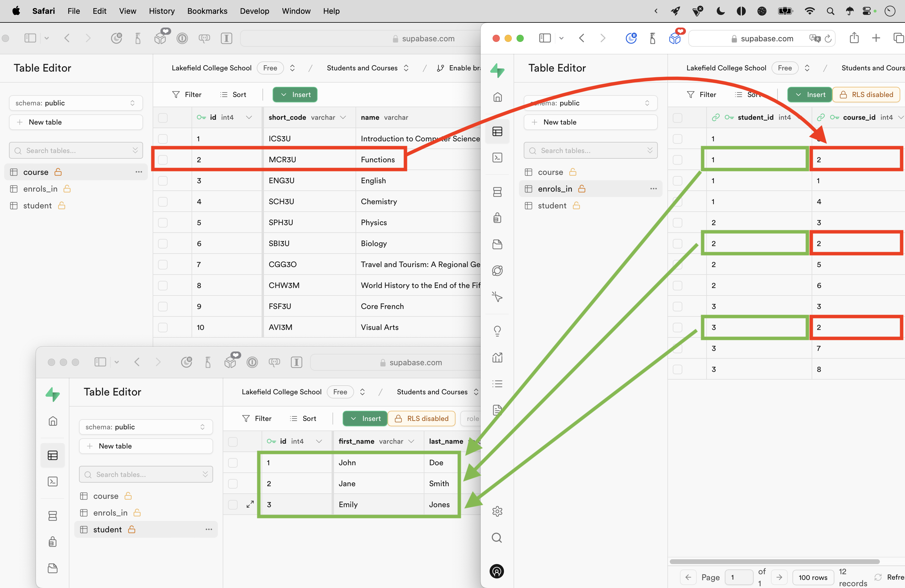
Task: Click the Database icon in right sidebar
Action: pyautogui.click(x=497, y=192)
